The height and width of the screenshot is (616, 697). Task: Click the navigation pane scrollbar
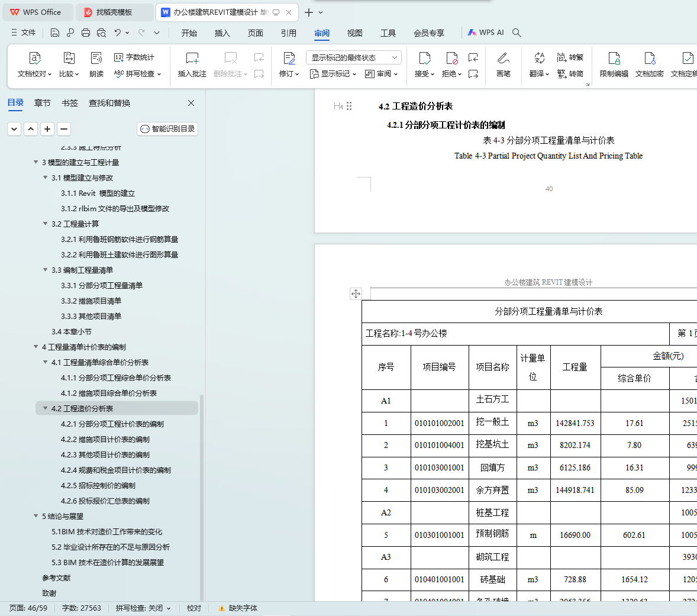[202, 498]
